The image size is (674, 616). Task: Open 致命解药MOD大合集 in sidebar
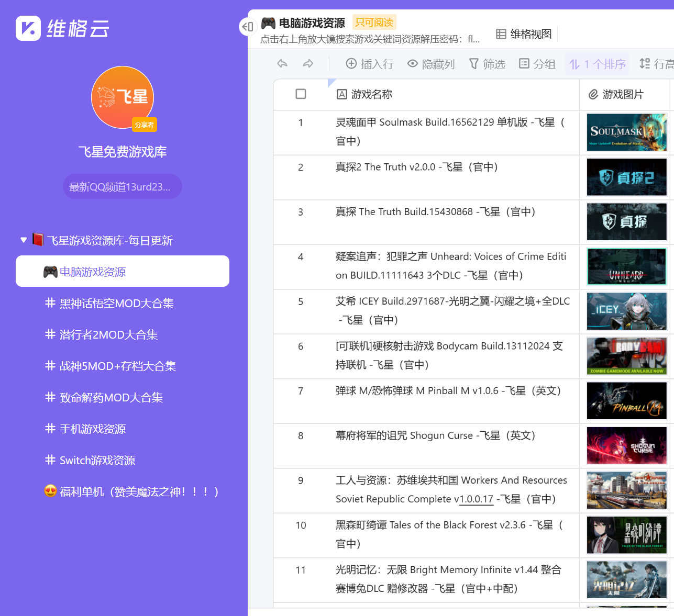tap(123, 397)
